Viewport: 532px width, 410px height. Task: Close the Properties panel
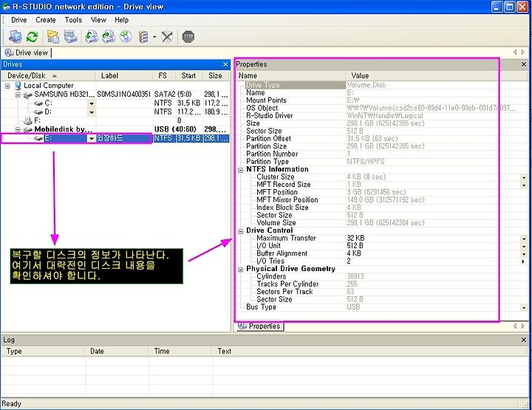click(x=524, y=64)
